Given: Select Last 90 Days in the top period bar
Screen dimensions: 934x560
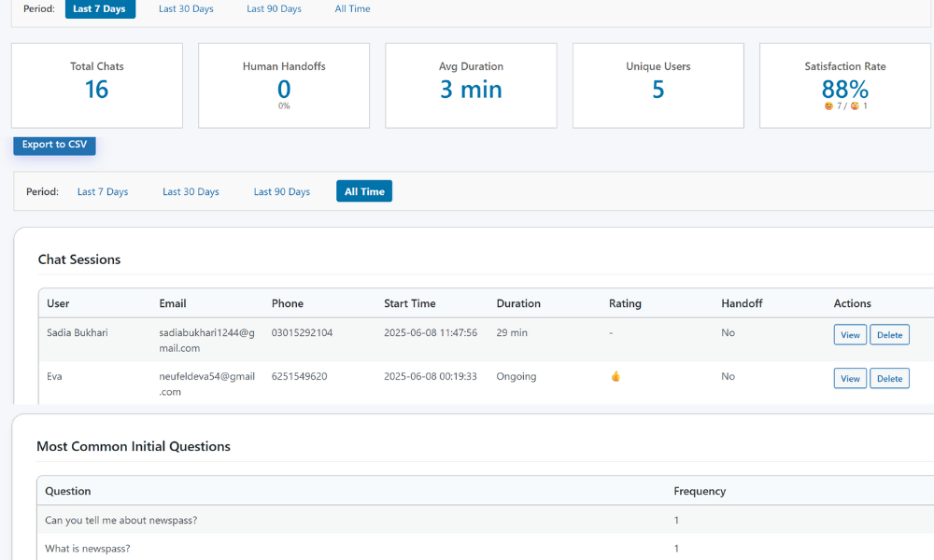Looking at the screenshot, I should click(274, 9).
